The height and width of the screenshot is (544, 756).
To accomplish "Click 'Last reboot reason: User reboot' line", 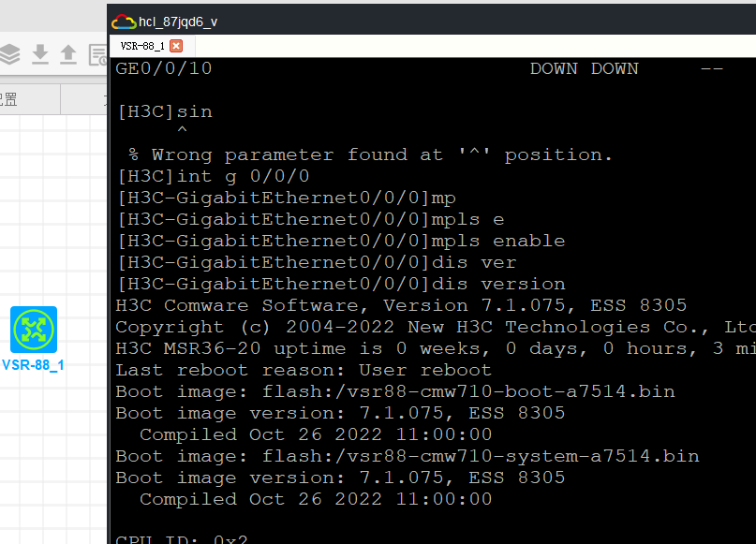I will coord(304,370).
